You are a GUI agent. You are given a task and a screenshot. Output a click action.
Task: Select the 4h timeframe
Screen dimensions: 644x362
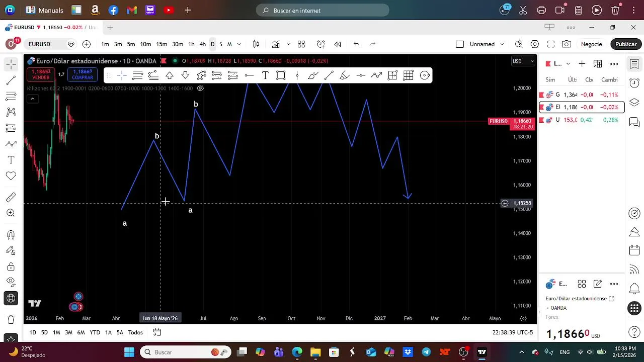coord(203,44)
